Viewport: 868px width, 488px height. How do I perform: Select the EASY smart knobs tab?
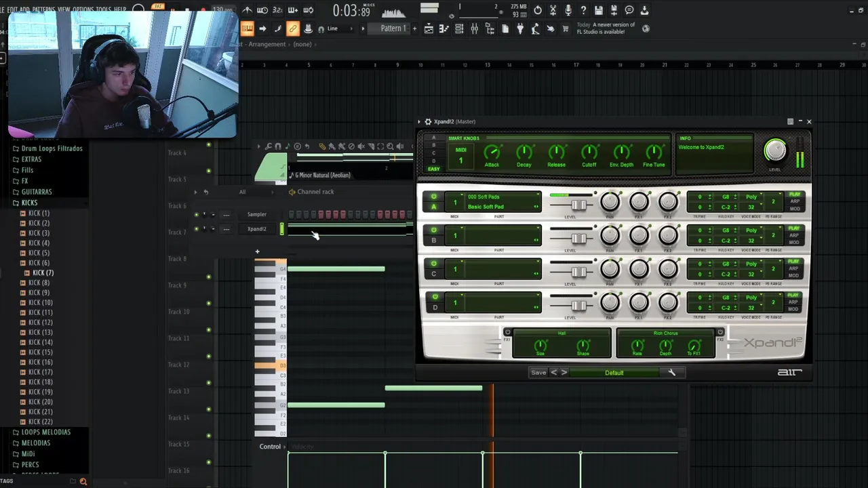click(434, 169)
